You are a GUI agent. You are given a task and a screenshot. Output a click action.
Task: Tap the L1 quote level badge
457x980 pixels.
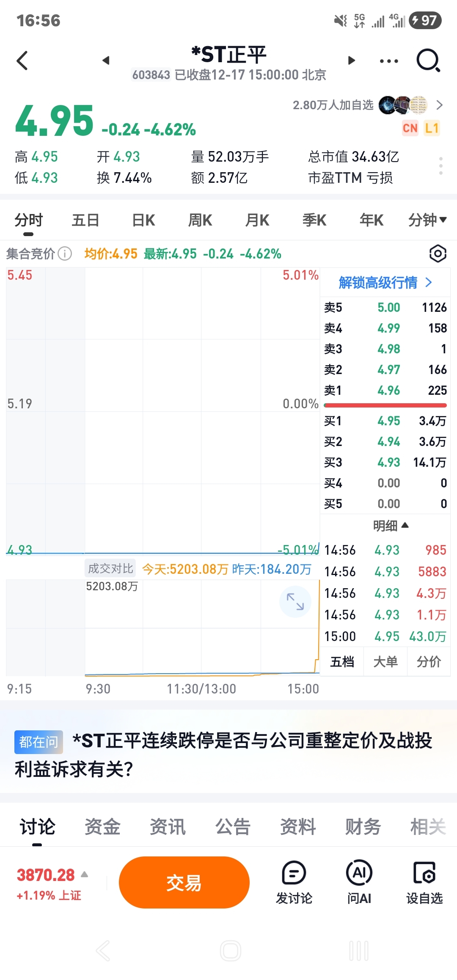432,128
